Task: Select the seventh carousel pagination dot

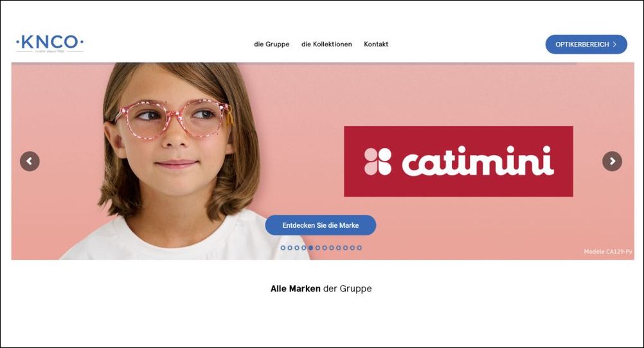Action: [325, 248]
